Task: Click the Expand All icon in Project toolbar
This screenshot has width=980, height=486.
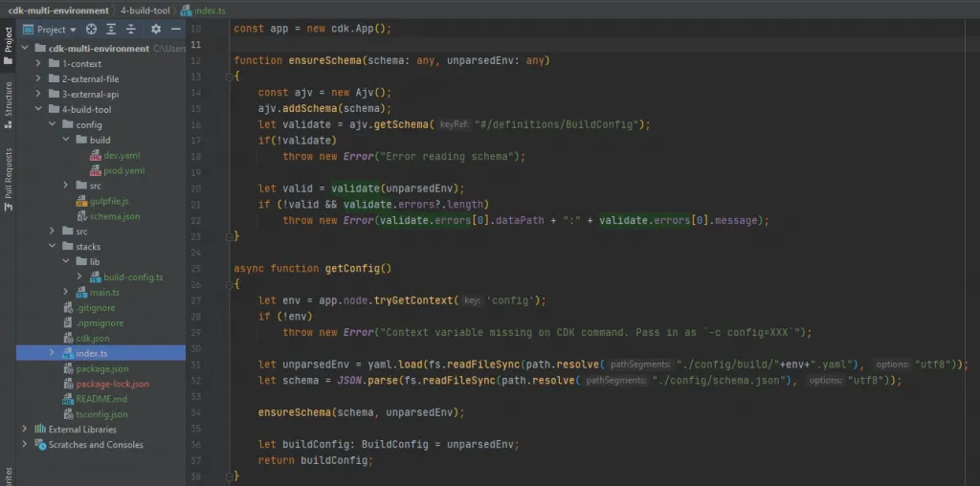Action: [x=111, y=30]
